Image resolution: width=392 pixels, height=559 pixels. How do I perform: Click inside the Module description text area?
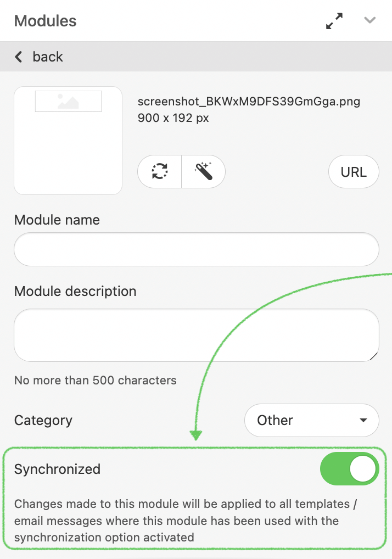click(x=196, y=335)
